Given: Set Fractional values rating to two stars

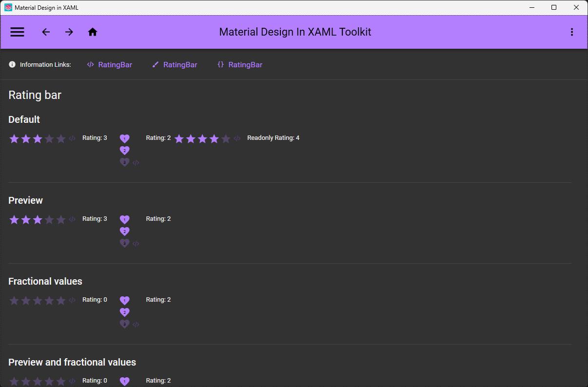Looking at the screenshot, I should coord(26,301).
